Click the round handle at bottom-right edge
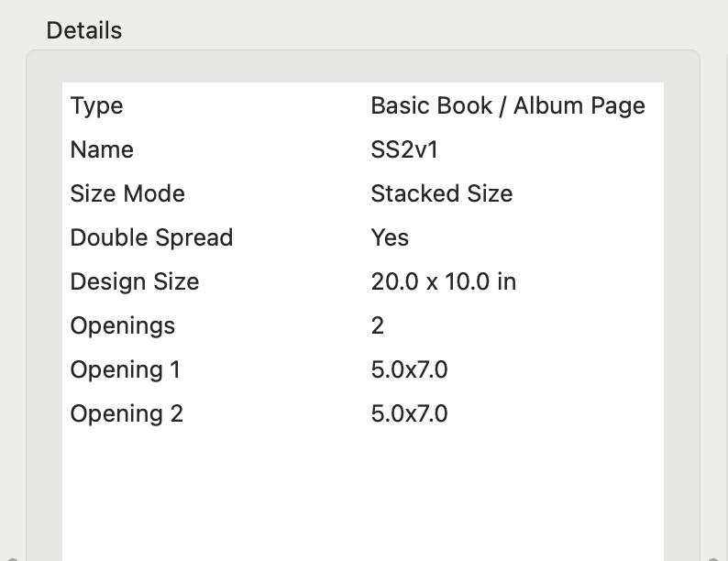 tap(715, 557)
